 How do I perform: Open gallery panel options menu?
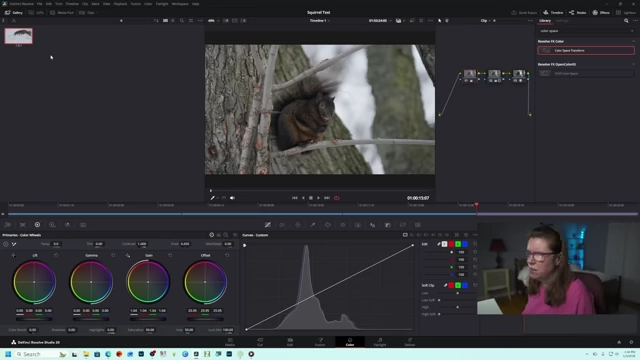pyautogui.click(x=200, y=20)
